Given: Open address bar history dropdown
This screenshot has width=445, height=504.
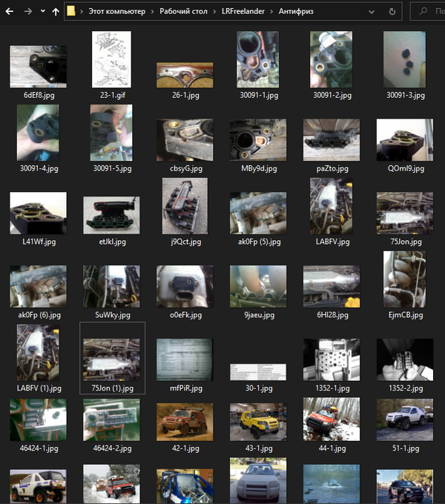Looking at the screenshot, I should click(x=372, y=12).
